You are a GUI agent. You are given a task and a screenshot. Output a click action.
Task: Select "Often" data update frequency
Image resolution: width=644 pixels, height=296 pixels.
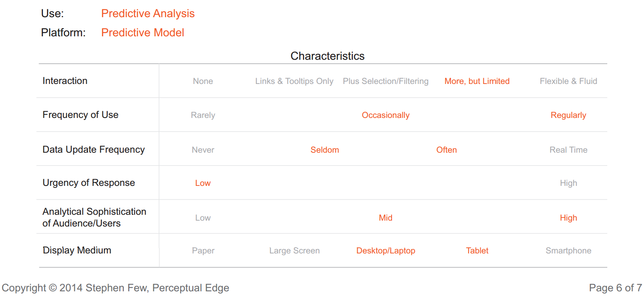tap(446, 150)
